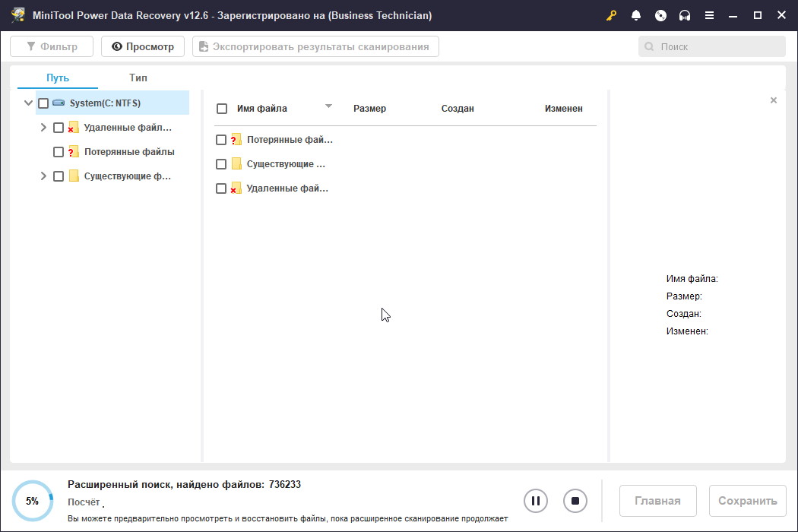Select Существующие файлы tree item
Image resolution: width=798 pixels, height=532 pixels.
tap(127, 176)
